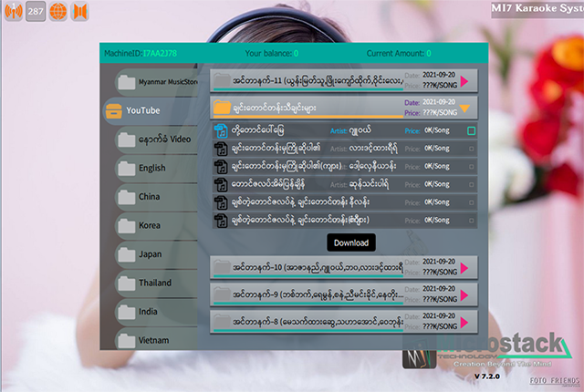This screenshot has width=584, height=392.
Task: Expand the album 8 folder pink arrow
Action: pyautogui.click(x=464, y=323)
